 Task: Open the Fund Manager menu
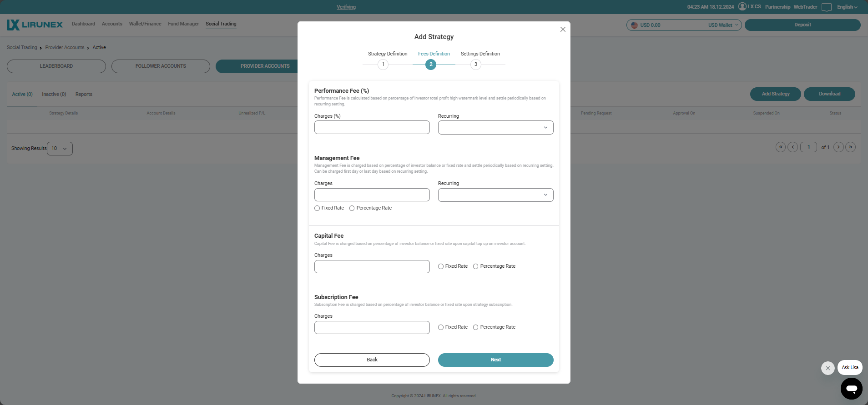pyautogui.click(x=183, y=24)
